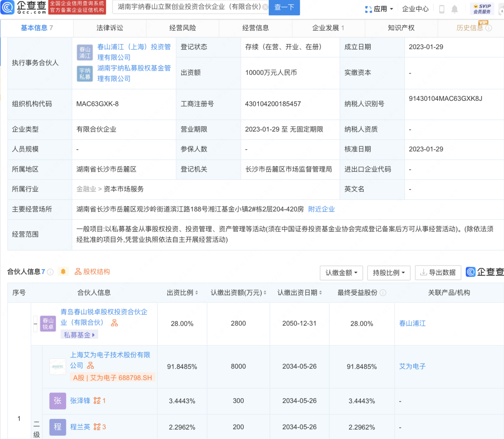Image resolution: width=504 pixels, height=439 pixels.
Task: Open the 应用 dropdown menu
Action: [x=379, y=9]
